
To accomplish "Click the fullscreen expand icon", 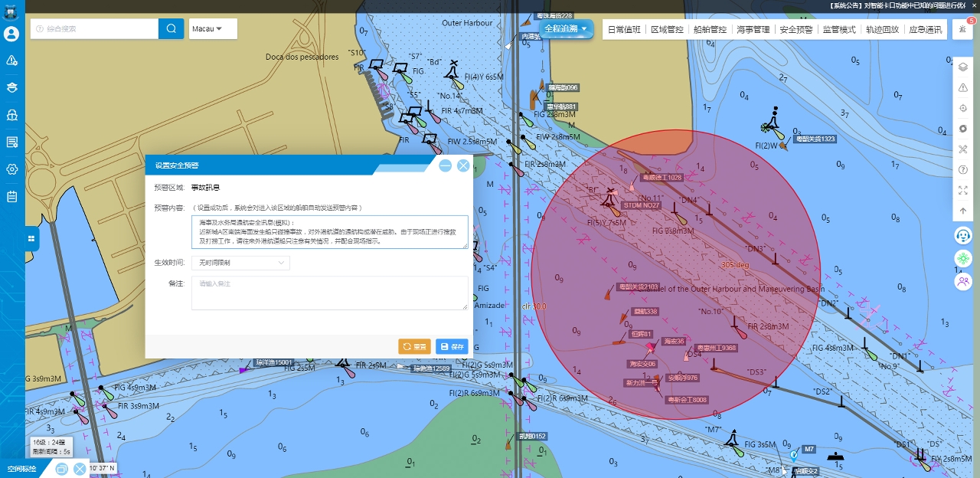I will (x=963, y=190).
